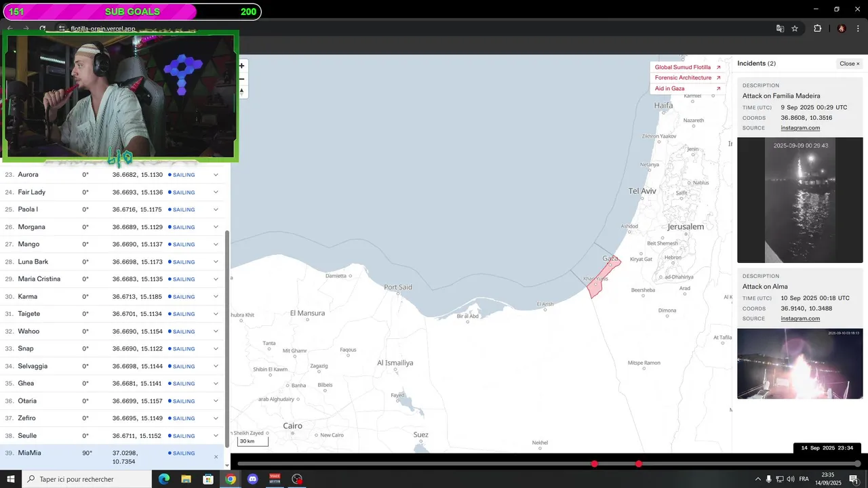Open network settings tray icon
The image size is (868, 488).
pos(779,479)
